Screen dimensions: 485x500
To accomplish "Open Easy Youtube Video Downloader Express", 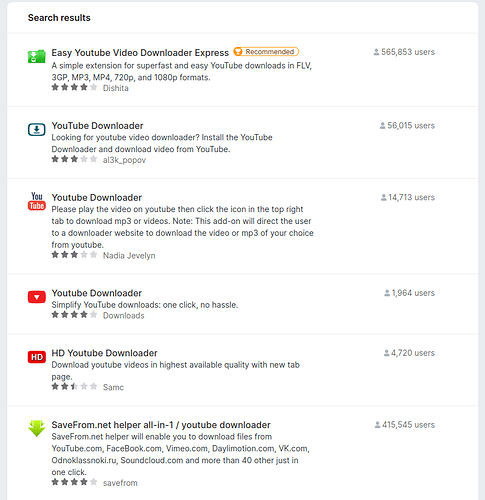I will pyautogui.click(x=140, y=53).
